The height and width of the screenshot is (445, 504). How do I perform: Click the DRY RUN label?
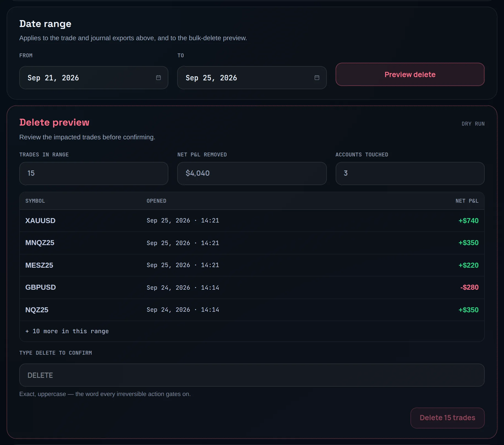click(473, 124)
